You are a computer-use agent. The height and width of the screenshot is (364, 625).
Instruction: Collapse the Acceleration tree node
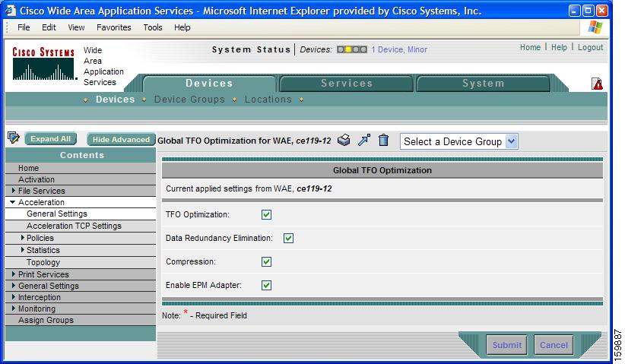click(13, 202)
